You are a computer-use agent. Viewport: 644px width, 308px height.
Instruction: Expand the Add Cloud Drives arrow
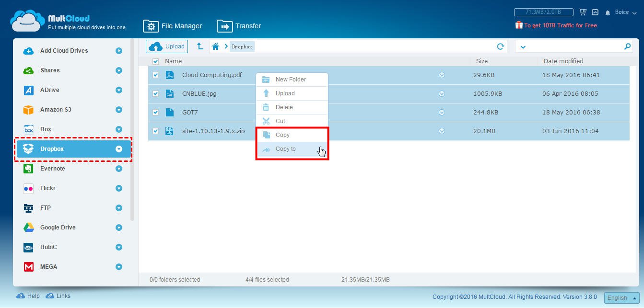119,51
